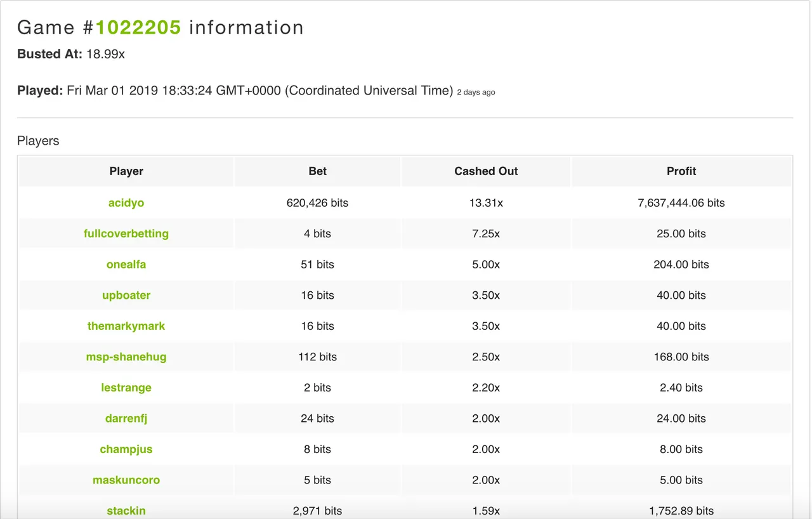
Task: Open game number 1022205 link
Action: (x=138, y=27)
